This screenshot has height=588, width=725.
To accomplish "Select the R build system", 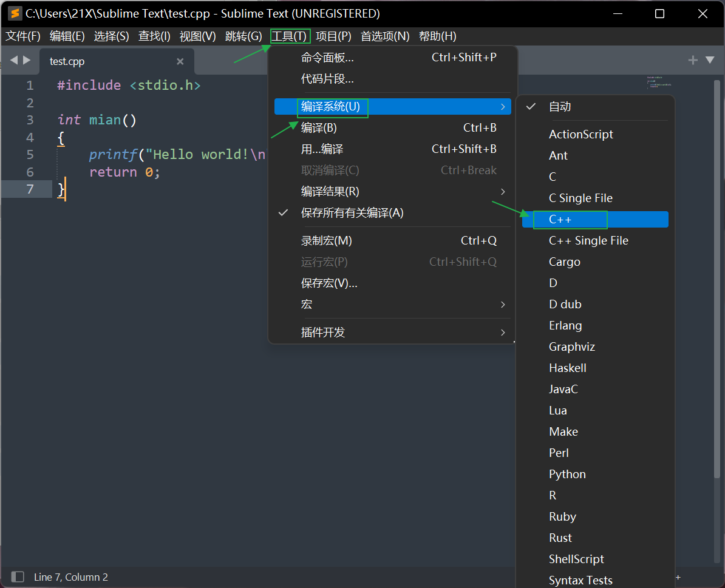I will [595, 496].
